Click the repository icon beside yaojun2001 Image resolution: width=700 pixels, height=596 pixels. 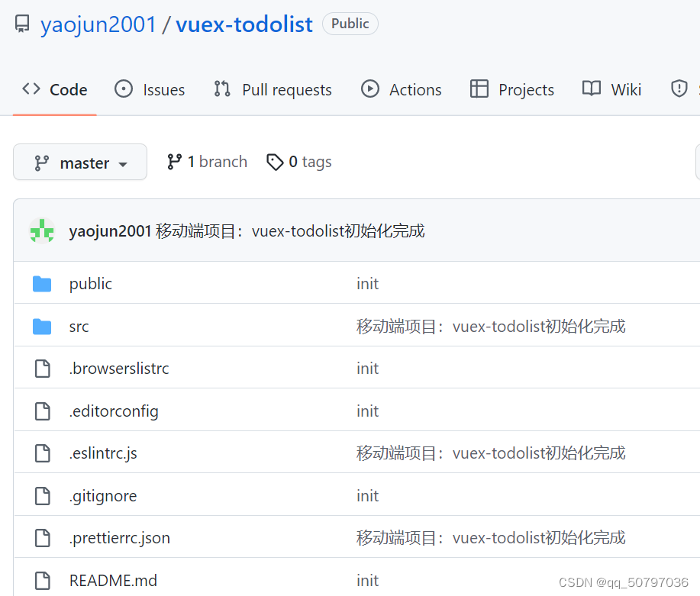[x=22, y=24]
